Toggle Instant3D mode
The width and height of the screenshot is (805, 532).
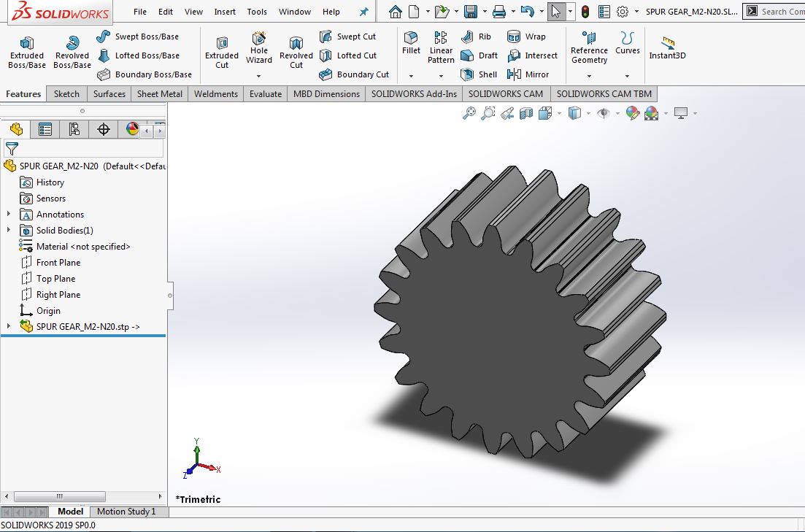[x=667, y=48]
